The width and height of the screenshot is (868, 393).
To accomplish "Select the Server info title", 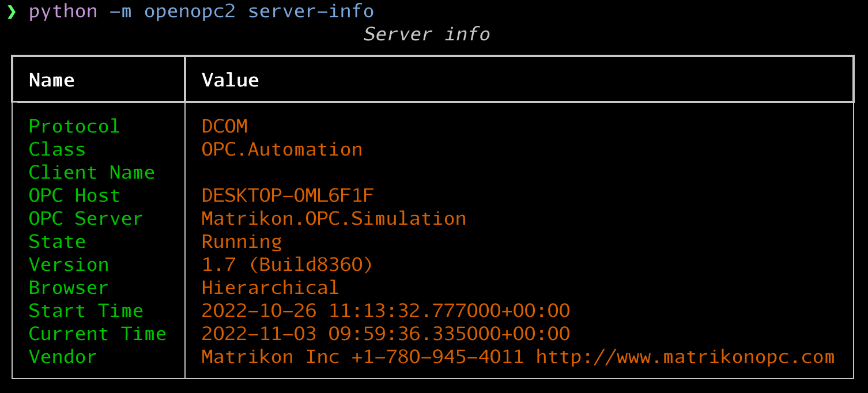I will coord(427,34).
